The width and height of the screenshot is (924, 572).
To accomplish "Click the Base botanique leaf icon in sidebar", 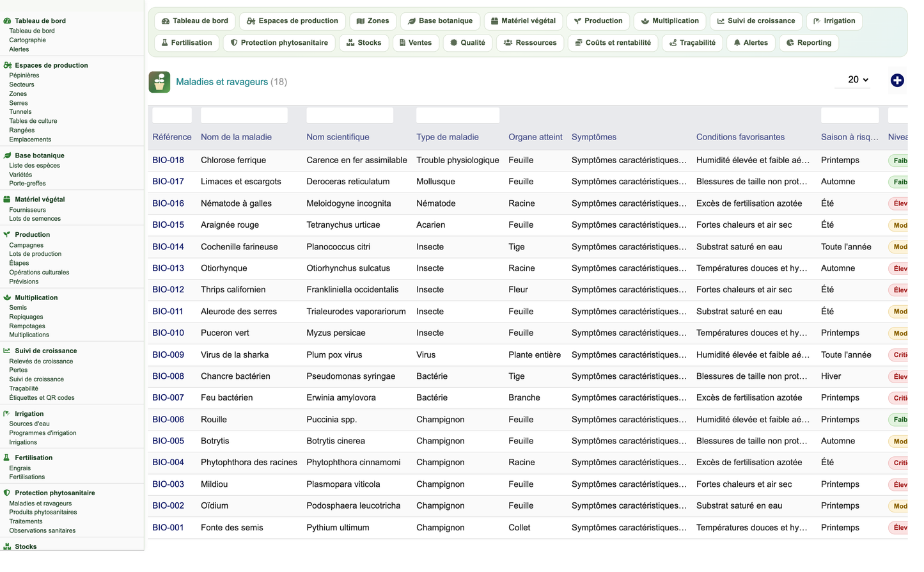I will pos(7,155).
